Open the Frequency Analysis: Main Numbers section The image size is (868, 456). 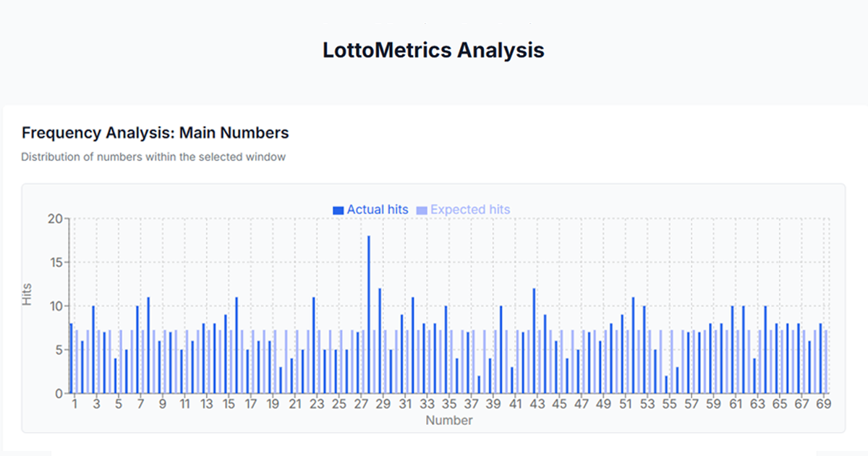point(155,132)
